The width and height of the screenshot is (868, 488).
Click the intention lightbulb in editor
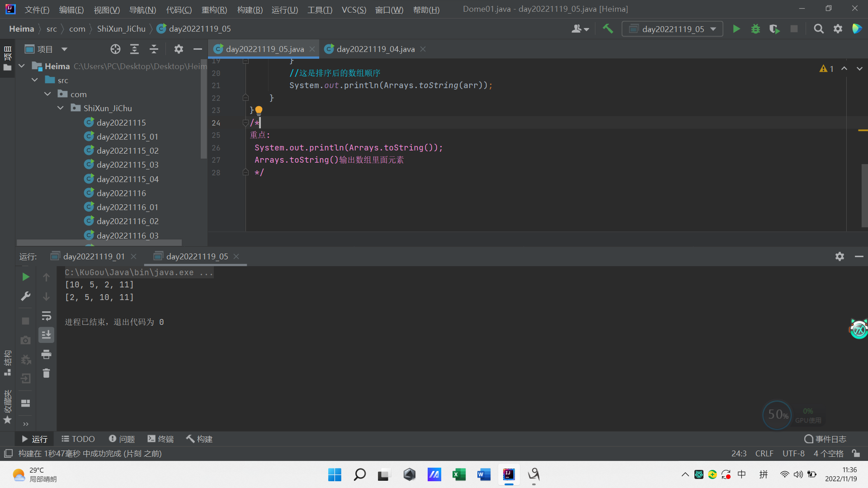259,110
